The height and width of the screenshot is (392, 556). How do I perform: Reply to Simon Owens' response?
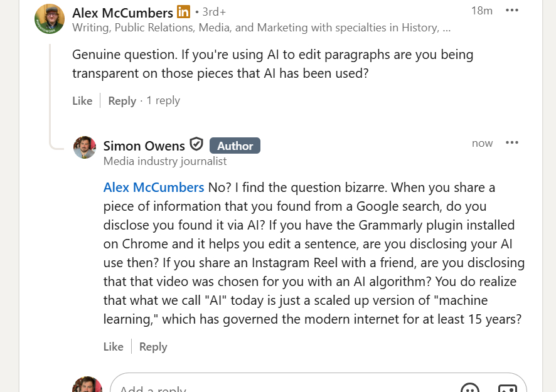click(x=153, y=347)
